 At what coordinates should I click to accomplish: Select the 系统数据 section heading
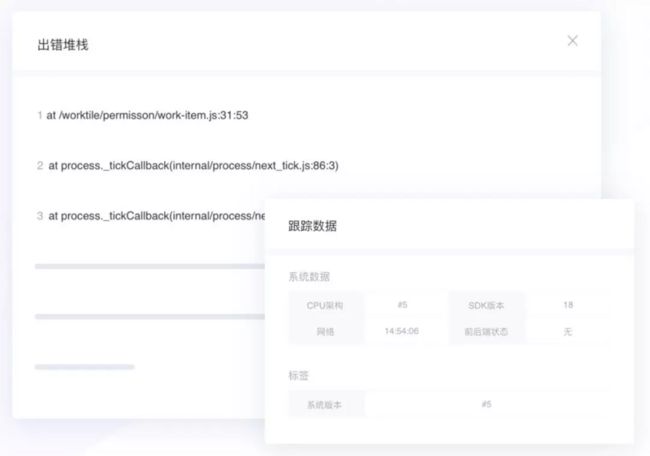(309, 277)
